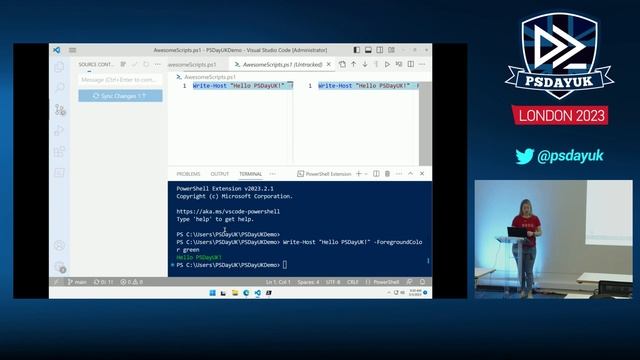Image resolution: width=640 pixels, height=360 pixels.
Task: Open the Extensions view
Action: 60,152
